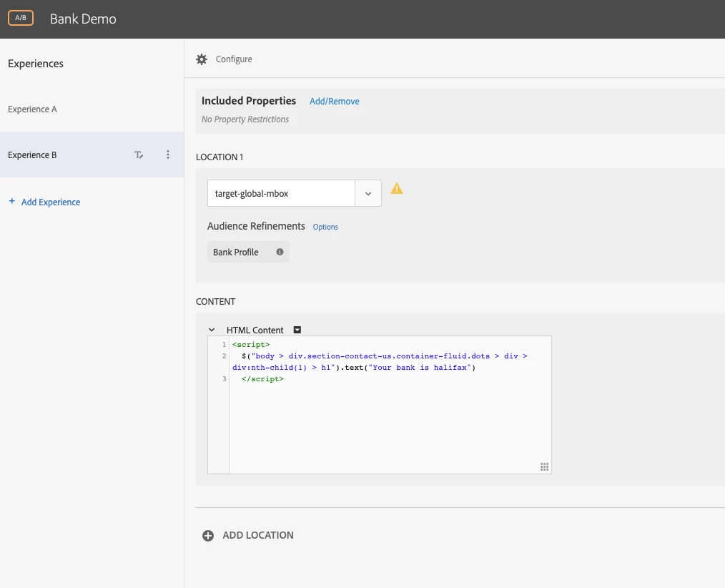Collapse the HTML Content section chevron
The image size is (725, 588).
(x=212, y=330)
